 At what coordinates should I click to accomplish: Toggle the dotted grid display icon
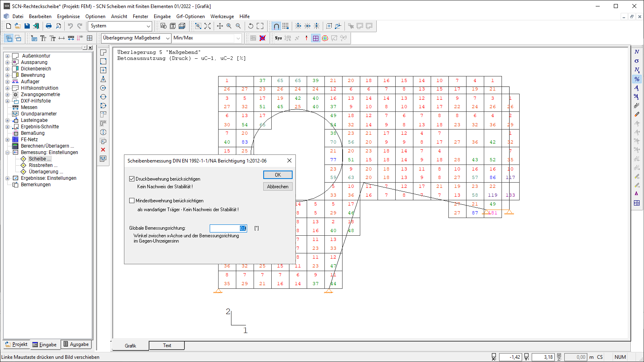pyautogui.click(x=285, y=26)
